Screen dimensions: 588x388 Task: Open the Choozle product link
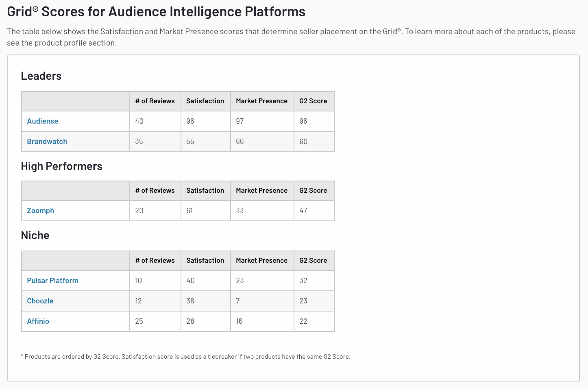[40, 301]
